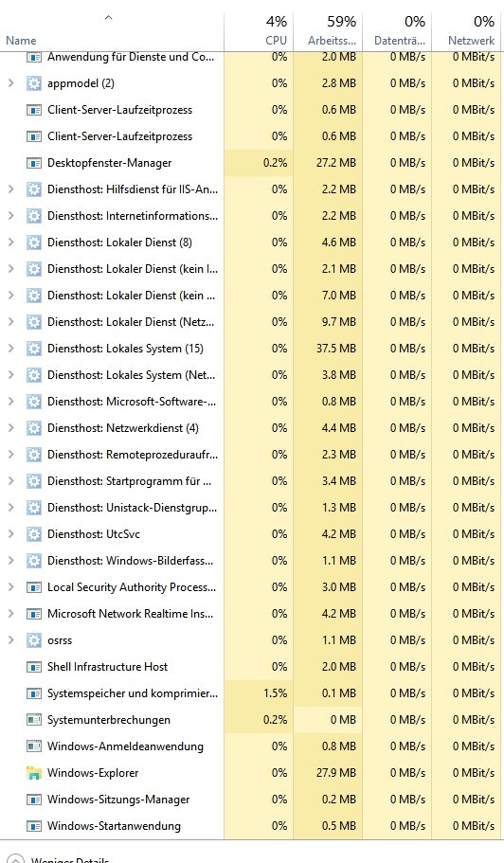504x863 pixels.
Task: Click gear icon of Diensthost: Lokaler Dienst (8)
Action: 34,243
